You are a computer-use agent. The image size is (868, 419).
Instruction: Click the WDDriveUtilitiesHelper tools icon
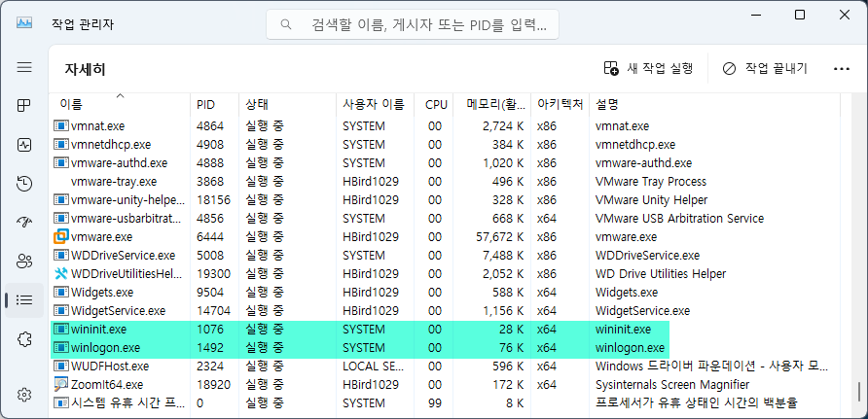pyautogui.click(x=61, y=273)
